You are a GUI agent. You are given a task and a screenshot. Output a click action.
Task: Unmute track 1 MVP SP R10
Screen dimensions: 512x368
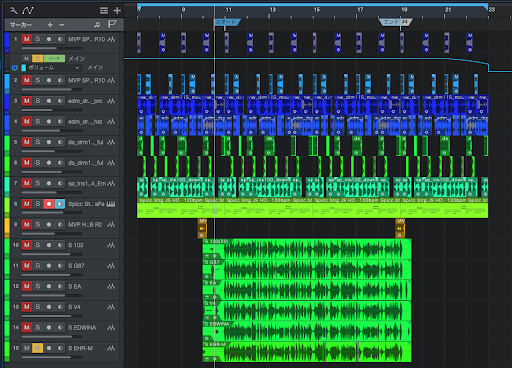(x=27, y=39)
